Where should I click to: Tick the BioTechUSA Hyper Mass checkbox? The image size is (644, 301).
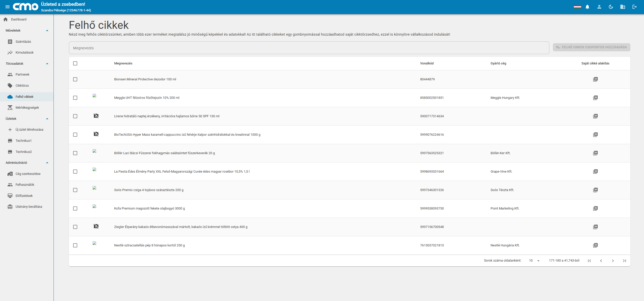point(75,135)
